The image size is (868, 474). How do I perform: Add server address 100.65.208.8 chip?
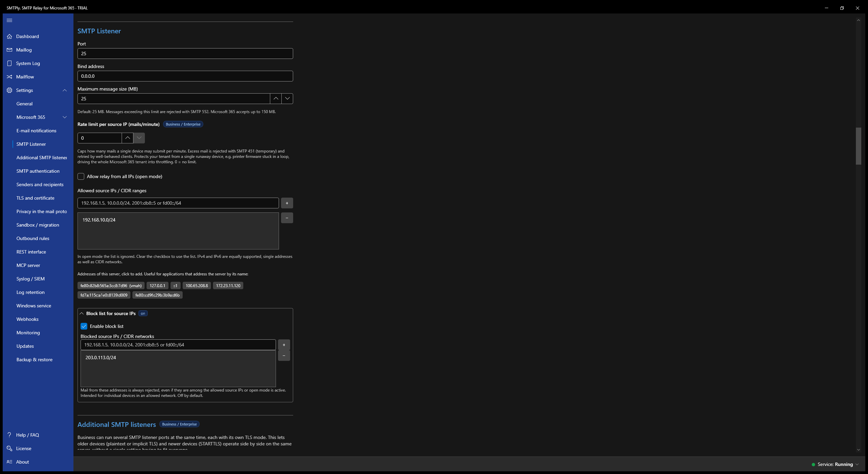197,285
